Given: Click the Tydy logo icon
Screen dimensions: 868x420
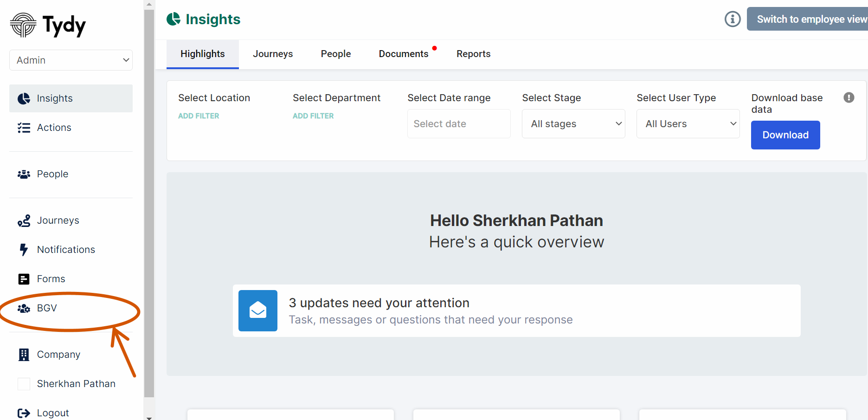Looking at the screenshot, I should point(23,25).
